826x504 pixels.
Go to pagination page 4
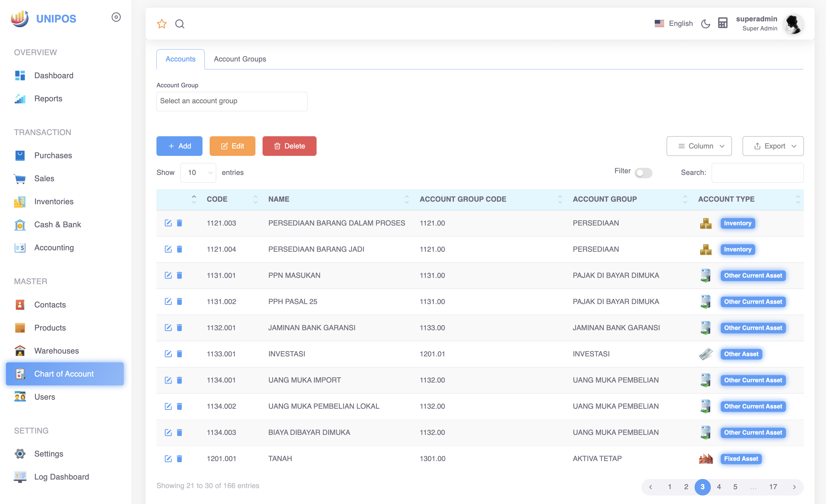point(719,487)
